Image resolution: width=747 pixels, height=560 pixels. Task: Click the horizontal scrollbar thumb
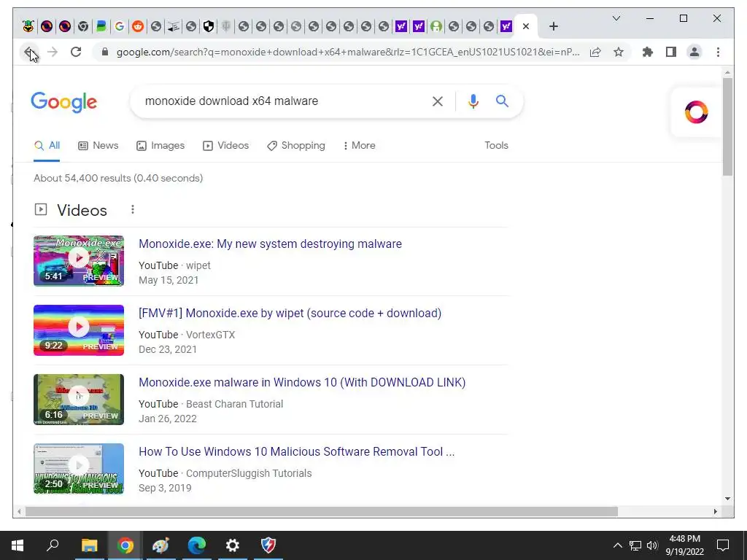[x=322, y=511]
